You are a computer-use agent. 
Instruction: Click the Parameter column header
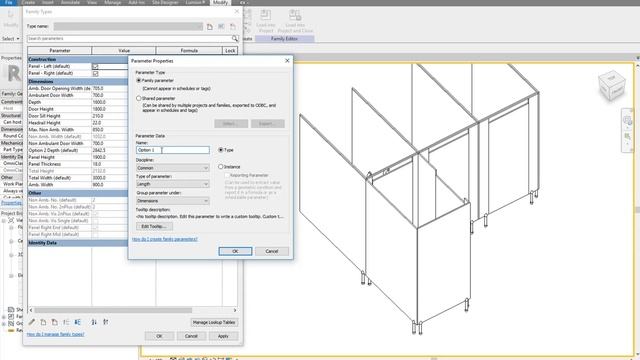click(60, 51)
